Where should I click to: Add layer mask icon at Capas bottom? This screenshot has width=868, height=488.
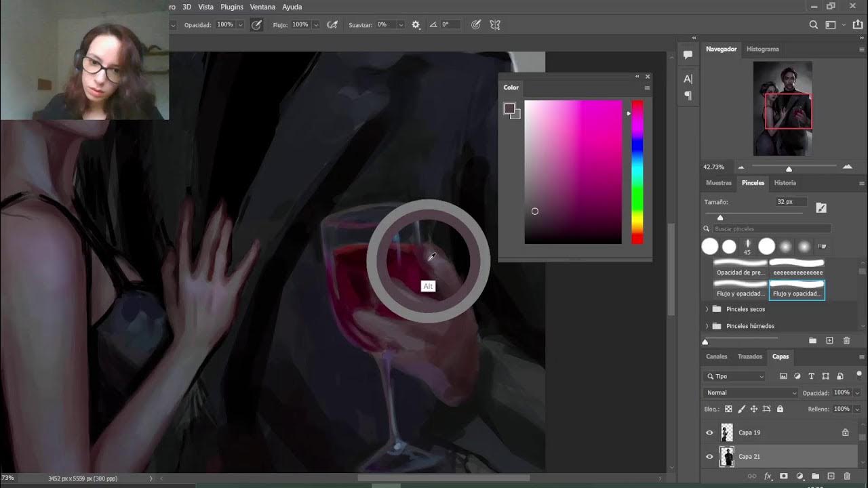(784, 476)
